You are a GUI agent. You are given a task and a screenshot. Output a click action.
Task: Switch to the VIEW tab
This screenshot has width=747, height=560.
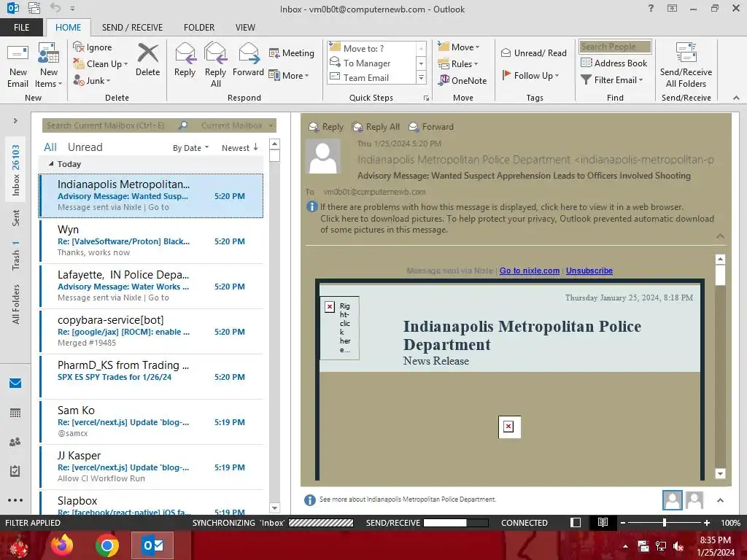coord(245,28)
